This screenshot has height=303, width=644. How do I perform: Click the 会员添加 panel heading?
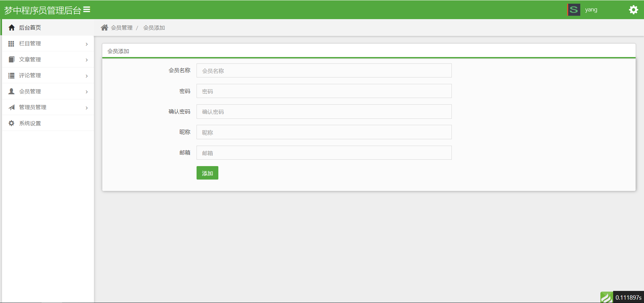118,51
